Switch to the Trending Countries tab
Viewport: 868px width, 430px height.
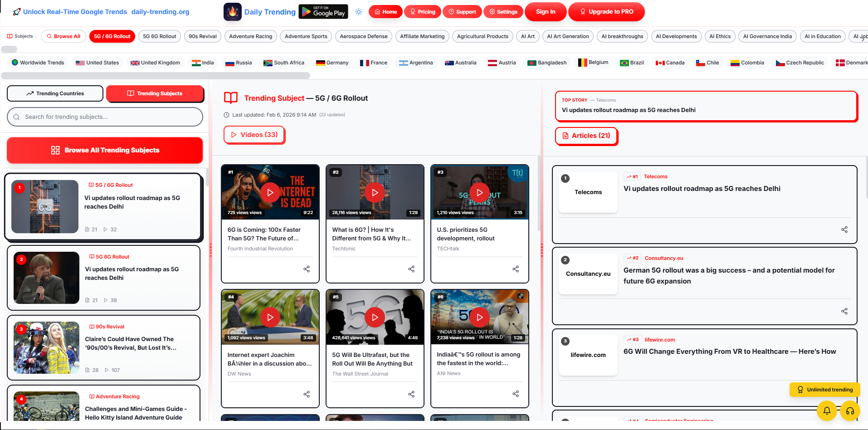click(x=55, y=93)
